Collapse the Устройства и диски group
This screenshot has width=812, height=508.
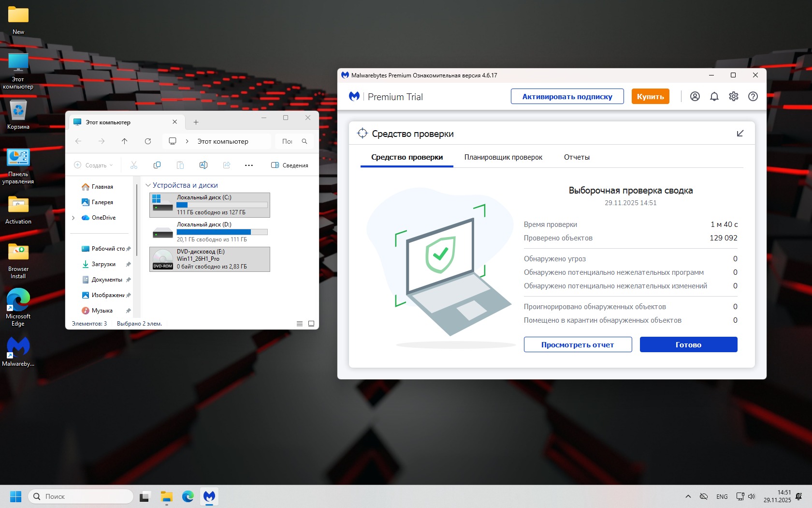[x=148, y=185]
